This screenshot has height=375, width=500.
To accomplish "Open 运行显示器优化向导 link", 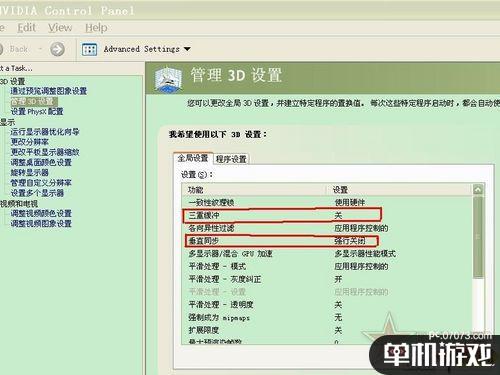I will tap(45, 132).
